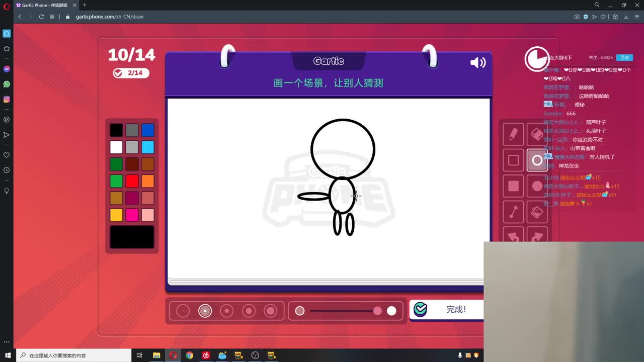644x362 pixels.
Task: Open the Speed Dial grid icon near back button
Action: click(52, 17)
